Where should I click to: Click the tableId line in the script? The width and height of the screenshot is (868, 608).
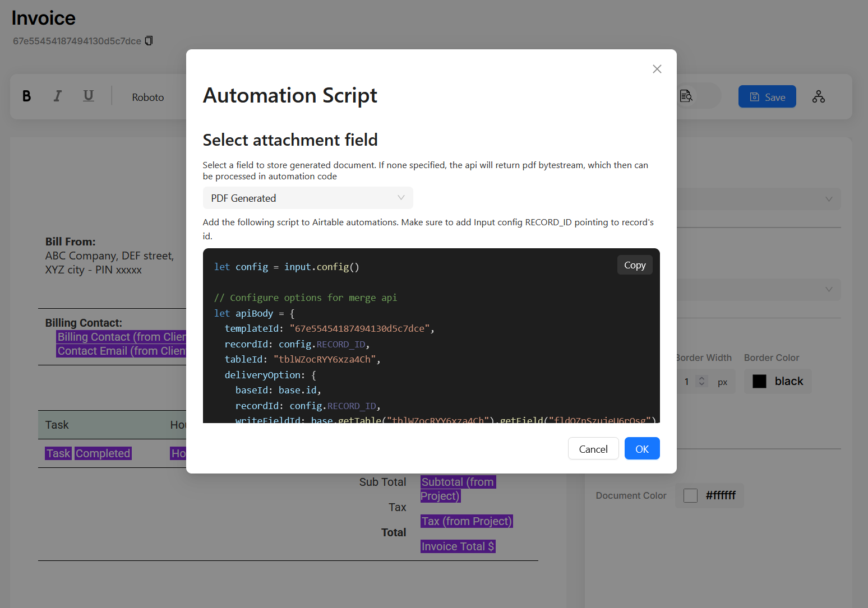[x=303, y=359]
